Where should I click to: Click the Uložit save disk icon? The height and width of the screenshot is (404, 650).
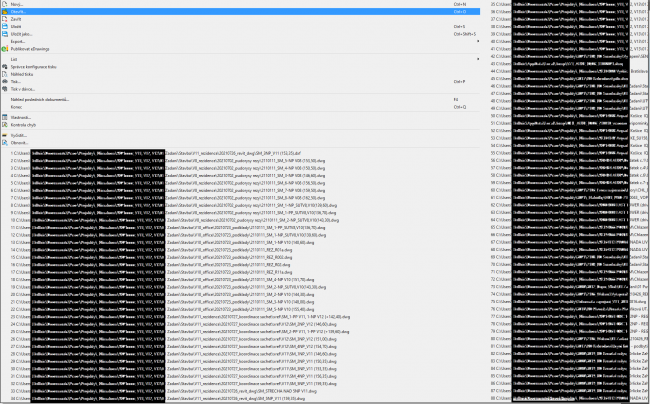5,27
